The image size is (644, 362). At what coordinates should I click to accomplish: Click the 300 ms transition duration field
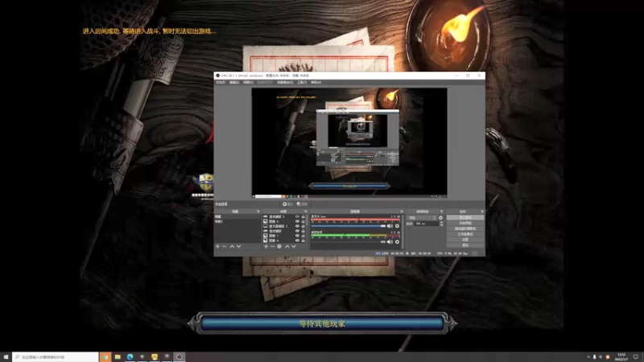coord(427,224)
